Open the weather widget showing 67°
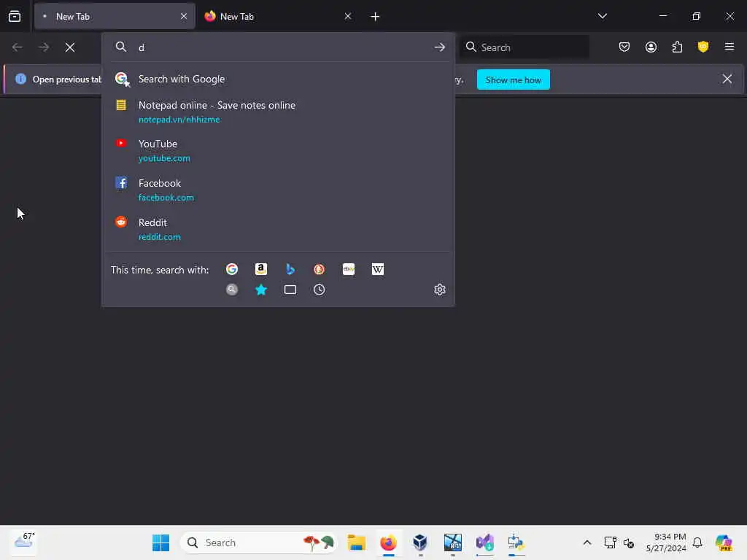747x560 pixels. [24, 542]
